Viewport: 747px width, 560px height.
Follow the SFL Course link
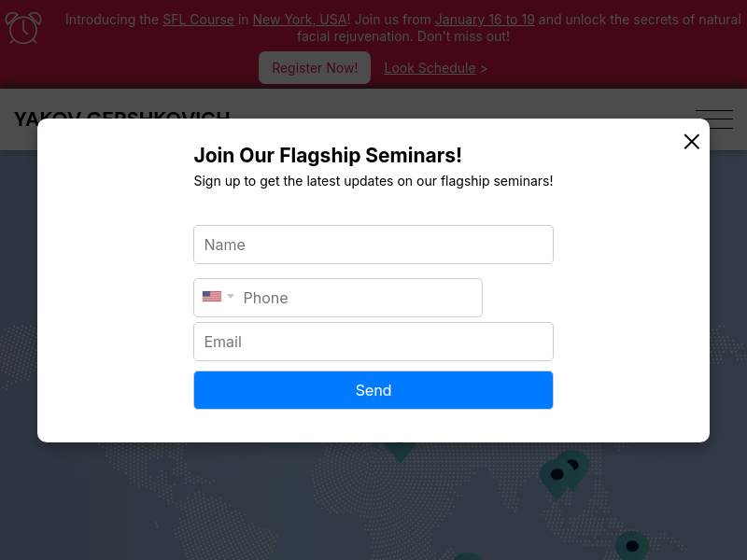pyautogui.click(x=198, y=20)
